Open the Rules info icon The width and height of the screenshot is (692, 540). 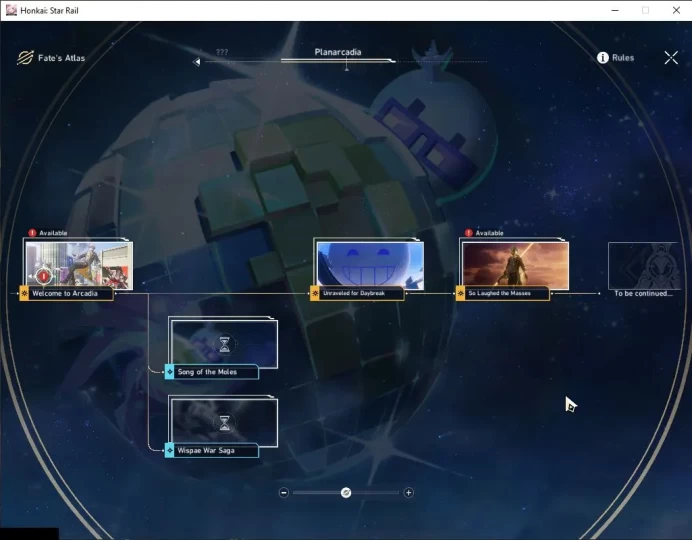(602, 58)
